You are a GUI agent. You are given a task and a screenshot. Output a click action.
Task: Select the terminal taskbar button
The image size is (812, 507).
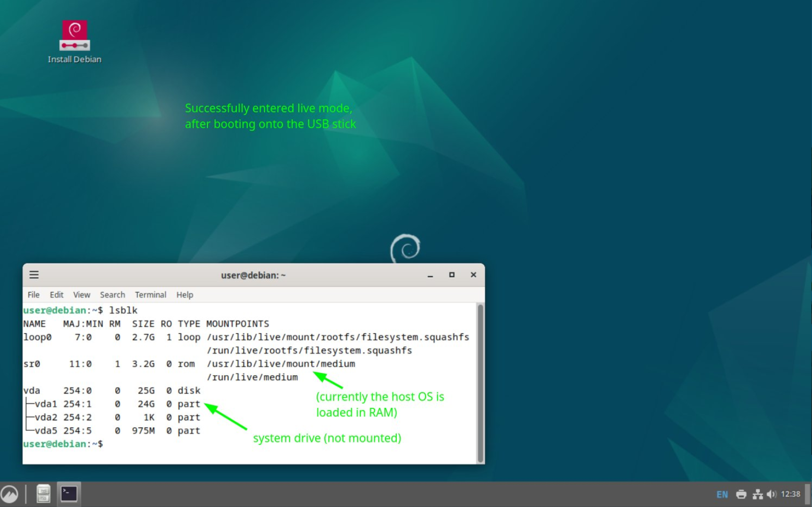point(69,494)
